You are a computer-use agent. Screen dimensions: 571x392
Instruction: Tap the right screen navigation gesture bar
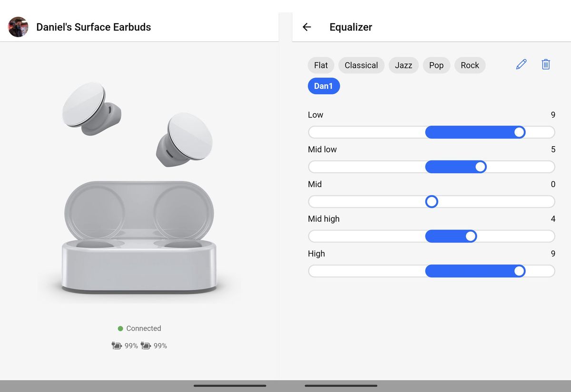(x=341, y=386)
